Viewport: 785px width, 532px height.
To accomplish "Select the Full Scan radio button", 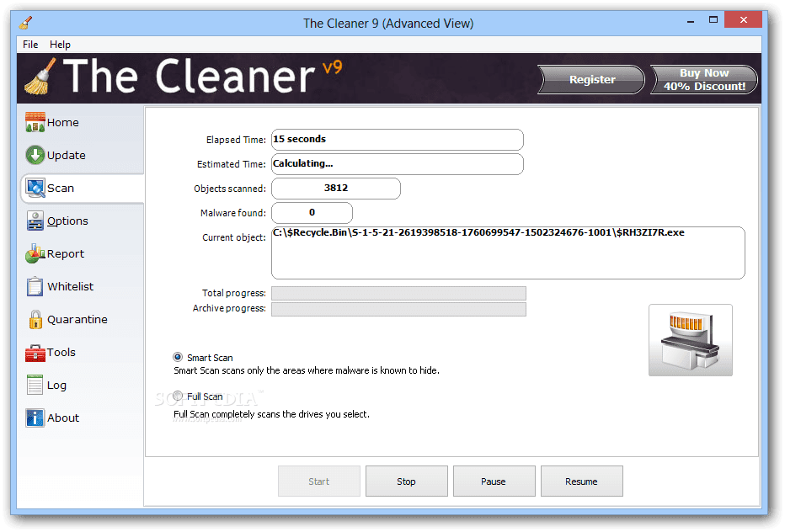I will pyautogui.click(x=178, y=396).
